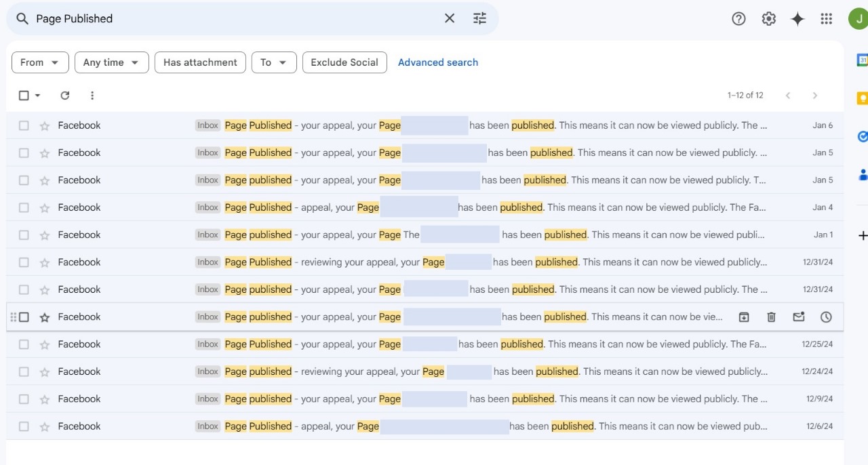The width and height of the screenshot is (868, 465).
Task: Open the 12/9/24 Page published email
Action: [425, 399]
